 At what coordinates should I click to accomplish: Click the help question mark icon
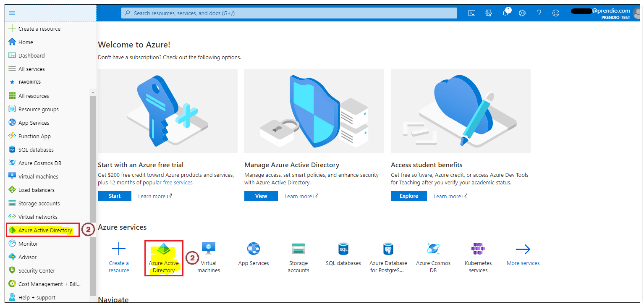click(539, 13)
